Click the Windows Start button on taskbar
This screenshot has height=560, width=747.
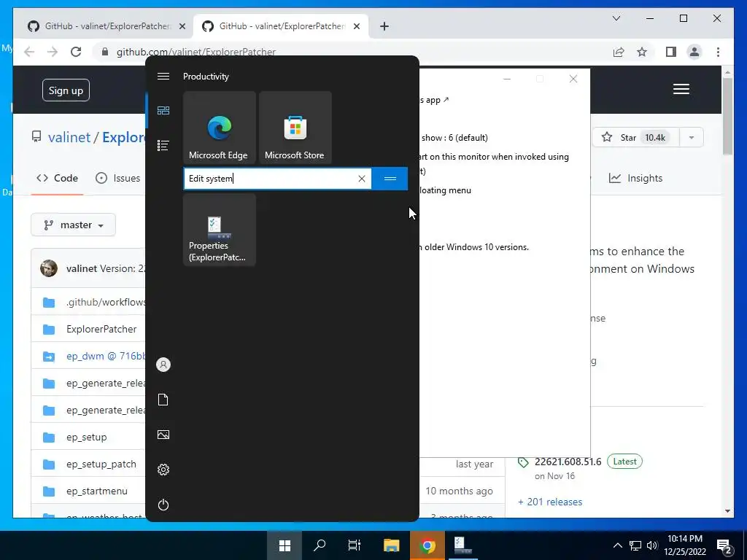pyautogui.click(x=285, y=545)
